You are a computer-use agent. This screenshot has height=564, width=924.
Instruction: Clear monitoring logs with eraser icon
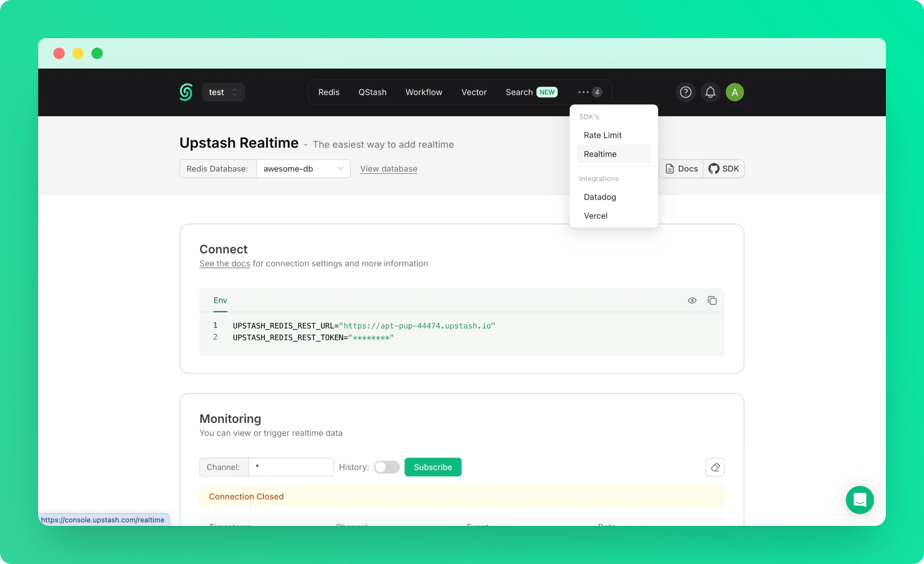[715, 467]
